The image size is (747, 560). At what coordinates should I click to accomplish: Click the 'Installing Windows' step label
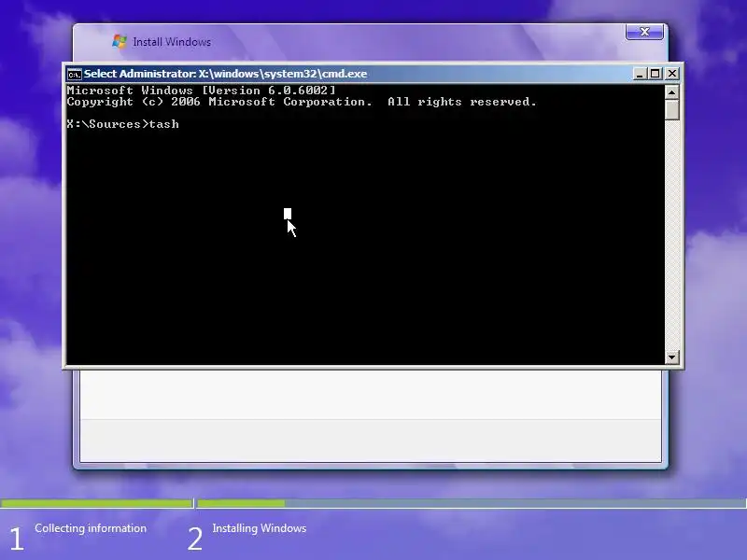[x=260, y=528]
